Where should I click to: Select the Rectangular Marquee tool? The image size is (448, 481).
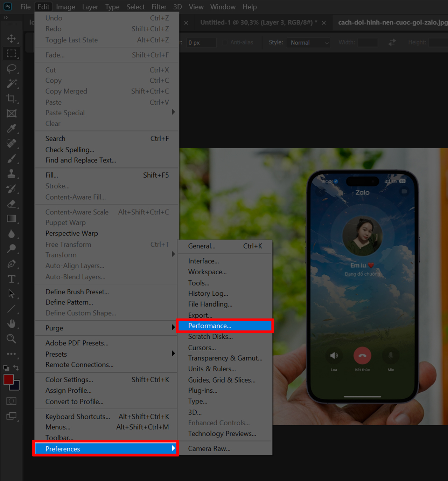pyautogui.click(x=12, y=54)
